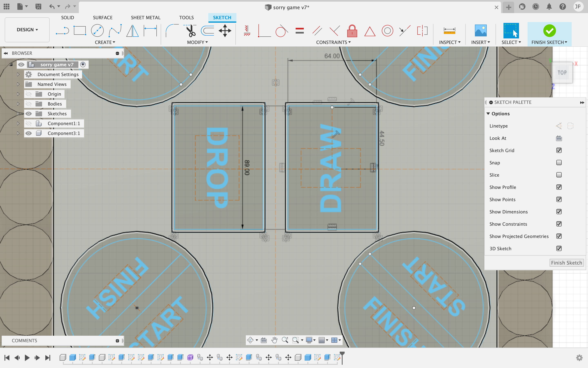The width and height of the screenshot is (588, 368).
Task: Apply the Concentric constraint
Action: [387, 31]
